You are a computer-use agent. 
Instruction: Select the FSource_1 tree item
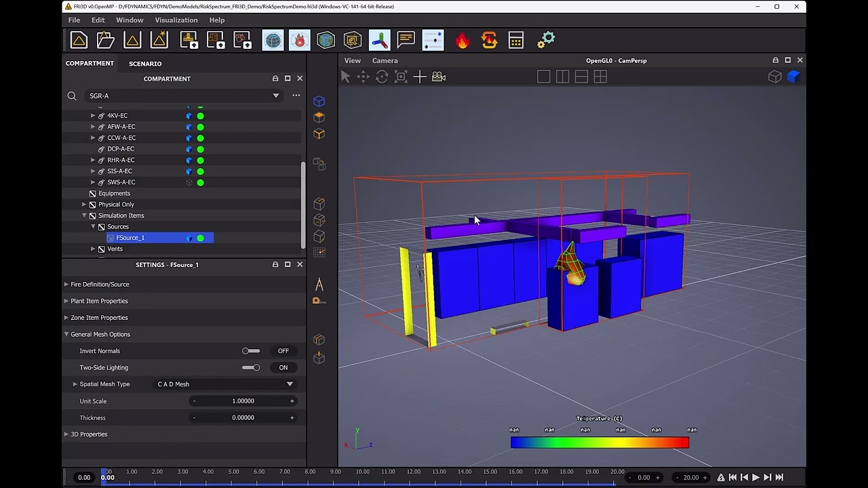pyautogui.click(x=160, y=238)
